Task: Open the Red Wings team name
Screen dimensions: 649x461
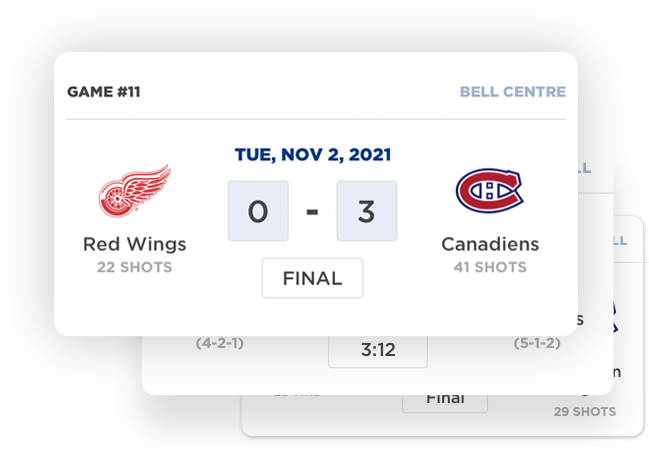Action: 135,244
